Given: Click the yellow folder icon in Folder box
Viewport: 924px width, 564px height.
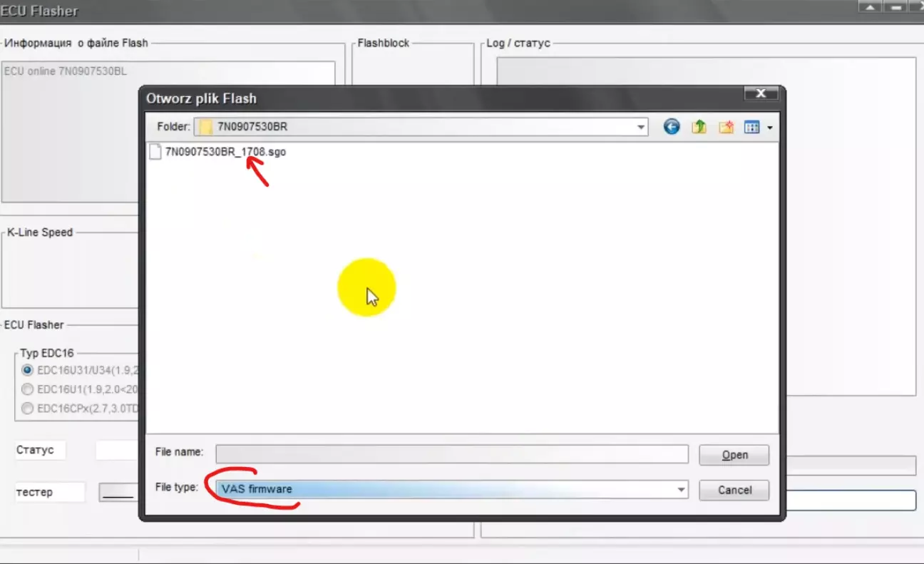Looking at the screenshot, I should (206, 127).
